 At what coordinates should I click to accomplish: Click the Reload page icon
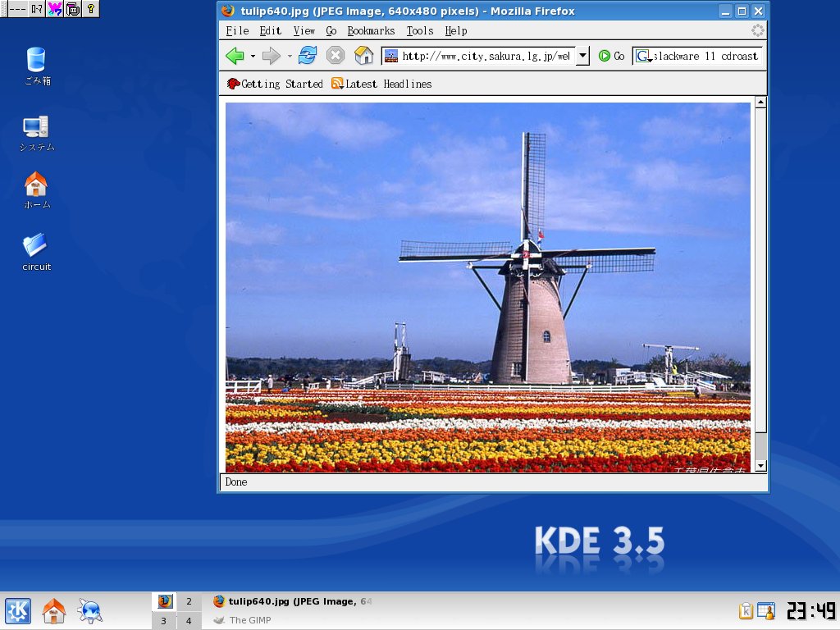tap(306, 56)
